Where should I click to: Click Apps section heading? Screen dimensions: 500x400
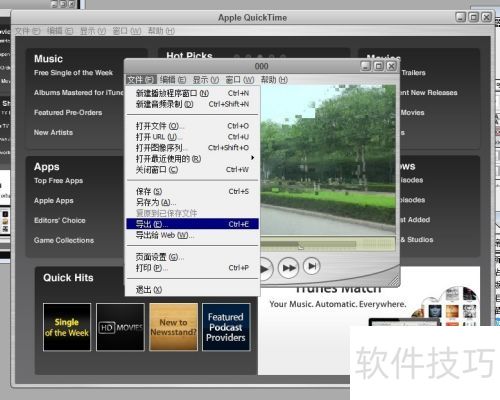pos(47,167)
